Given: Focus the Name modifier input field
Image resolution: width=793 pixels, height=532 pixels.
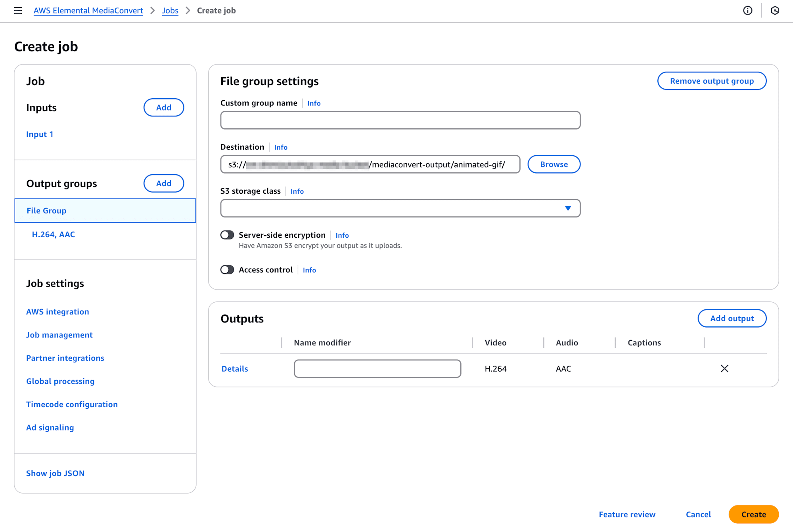Looking at the screenshot, I should tap(377, 369).
